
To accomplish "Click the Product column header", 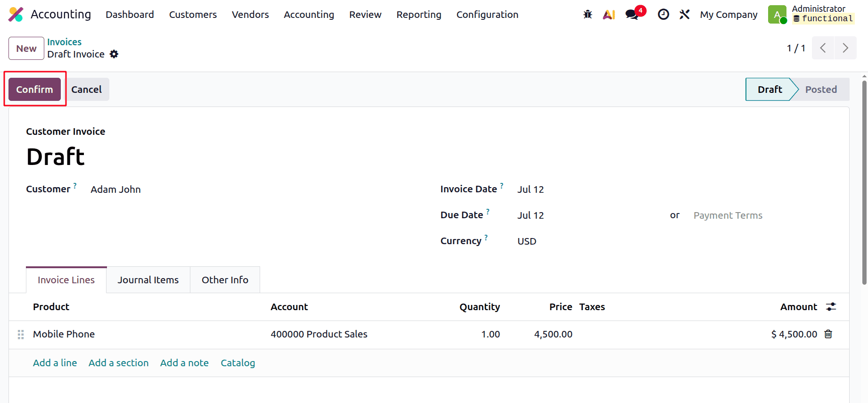I will tap(51, 307).
